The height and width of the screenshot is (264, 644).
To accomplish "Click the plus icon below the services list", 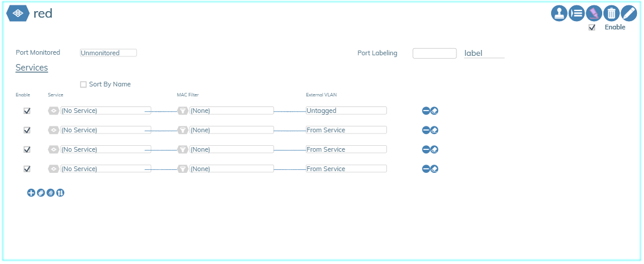I will (x=31, y=192).
